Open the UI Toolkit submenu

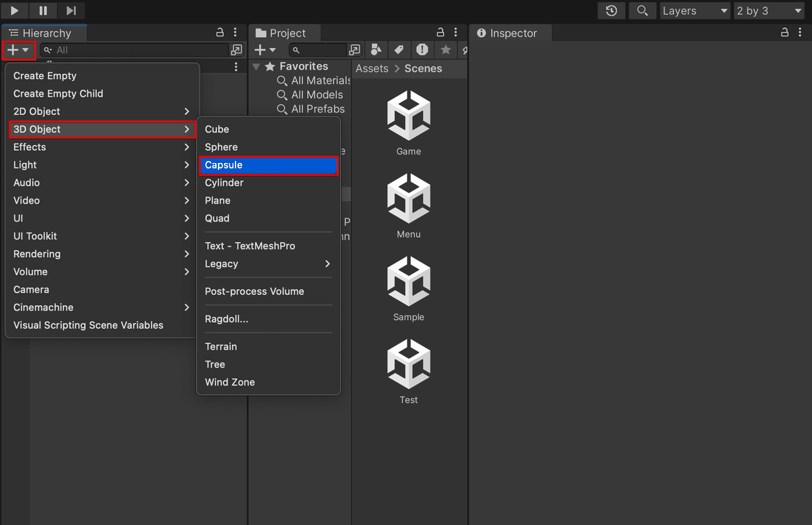point(102,236)
